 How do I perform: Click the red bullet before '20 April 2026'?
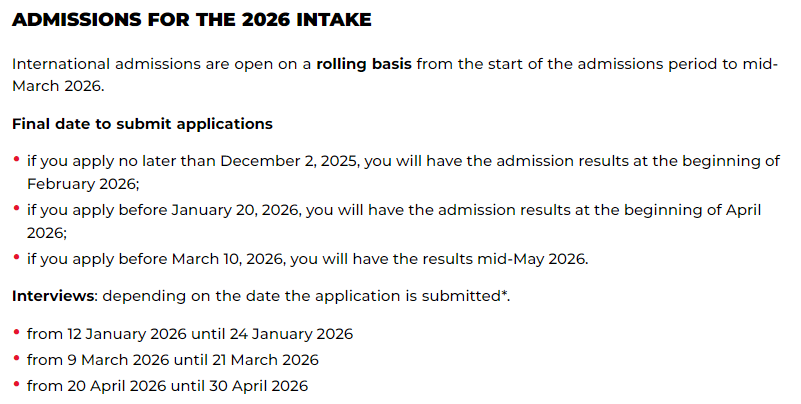(x=17, y=384)
